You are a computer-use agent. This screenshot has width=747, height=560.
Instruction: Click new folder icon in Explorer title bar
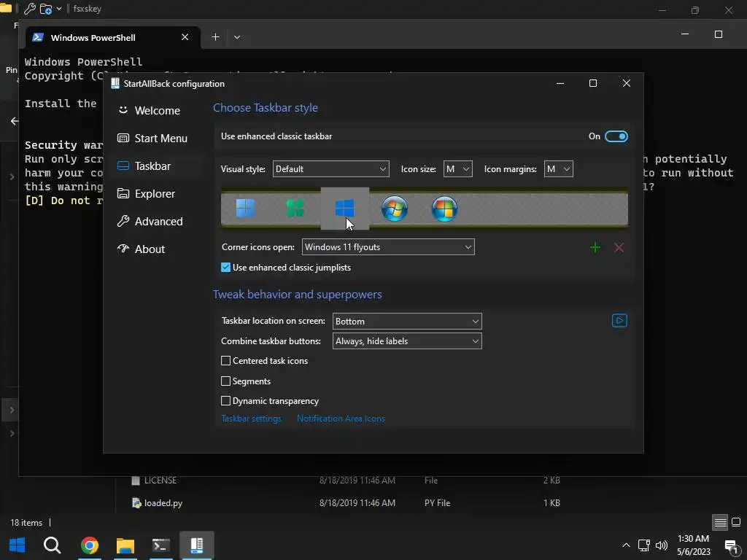coord(46,9)
